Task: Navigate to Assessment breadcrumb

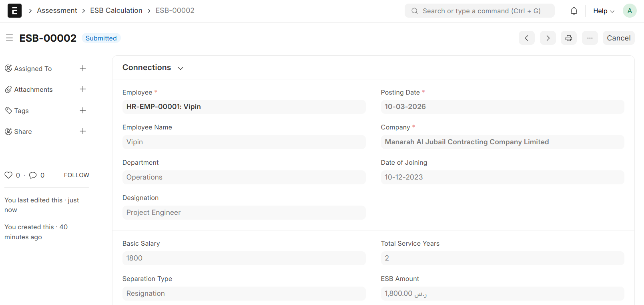Action: pyautogui.click(x=57, y=10)
